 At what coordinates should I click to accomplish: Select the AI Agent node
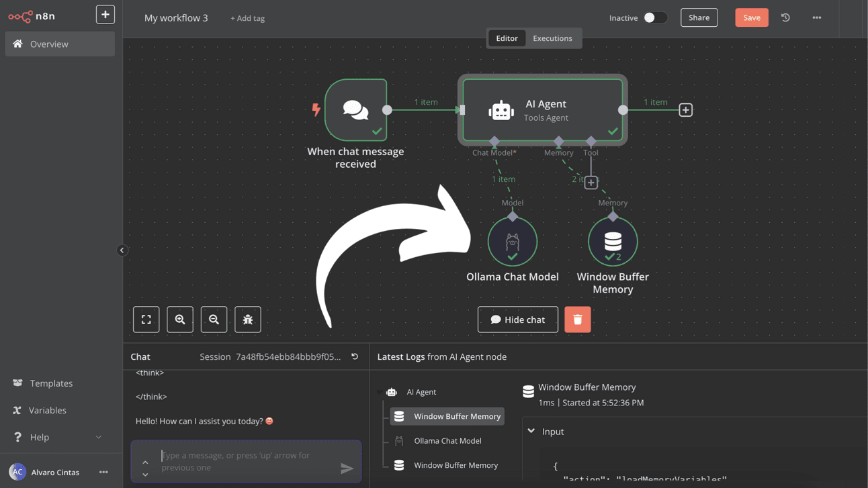click(x=543, y=110)
